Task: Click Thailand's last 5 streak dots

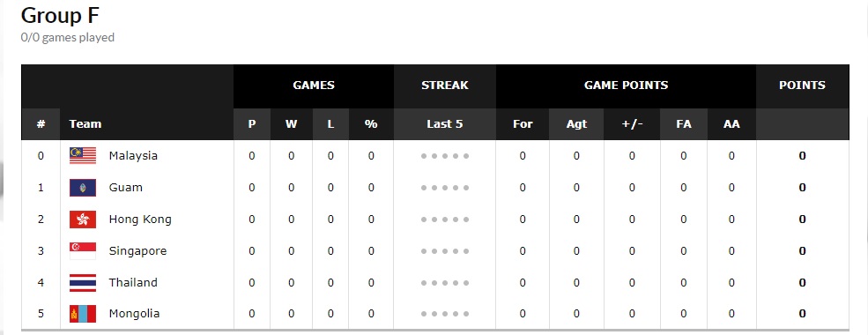Action: pos(444,283)
